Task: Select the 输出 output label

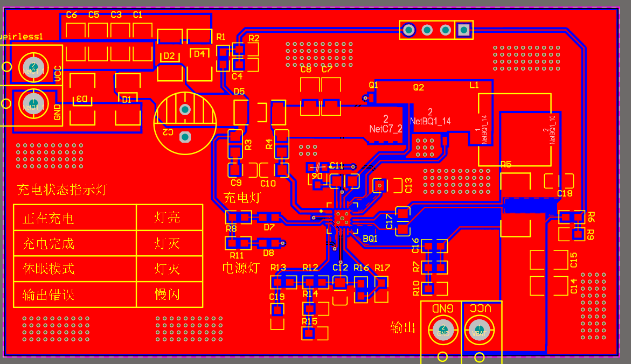Action: (x=403, y=327)
